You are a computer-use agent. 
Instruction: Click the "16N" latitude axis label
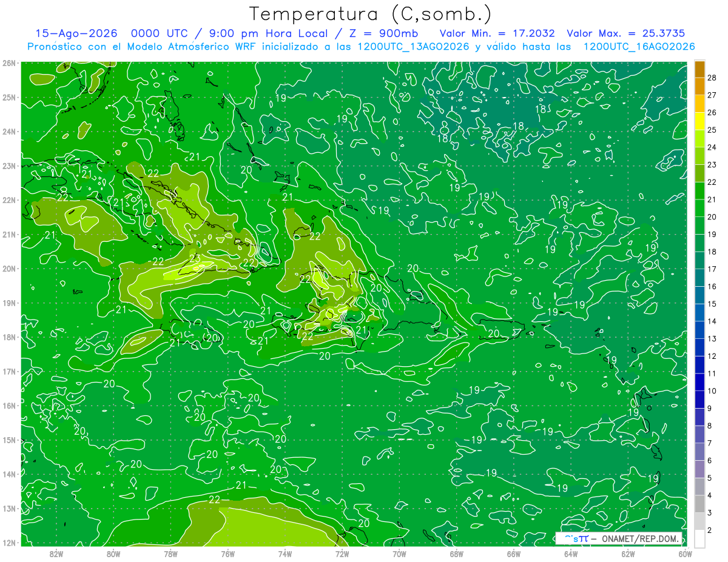[9, 406]
